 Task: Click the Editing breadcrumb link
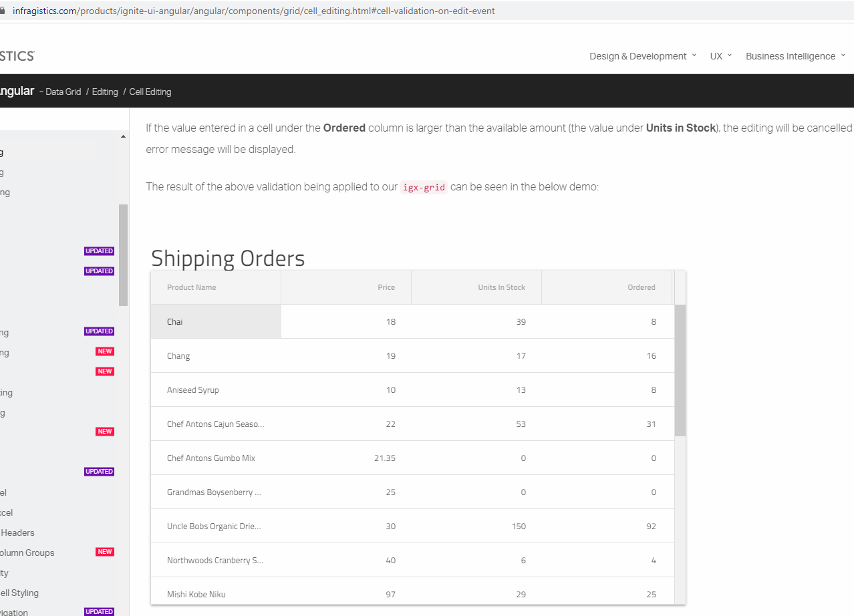point(104,92)
